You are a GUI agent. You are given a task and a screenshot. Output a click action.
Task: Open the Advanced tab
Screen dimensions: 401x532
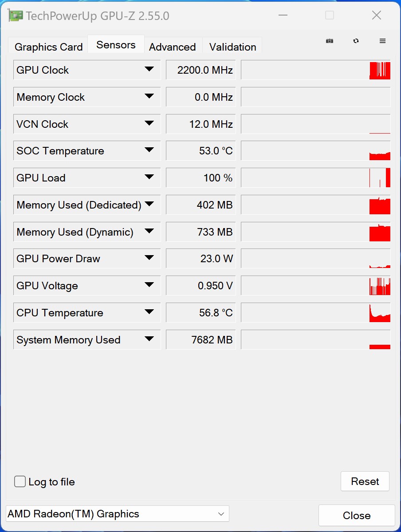tap(173, 47)
